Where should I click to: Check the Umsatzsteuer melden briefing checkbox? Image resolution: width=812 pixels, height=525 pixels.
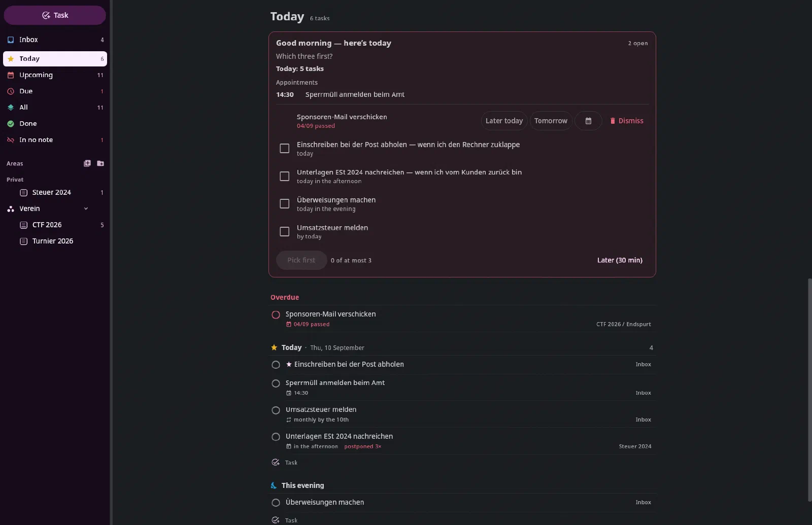(x=285, y=231)
